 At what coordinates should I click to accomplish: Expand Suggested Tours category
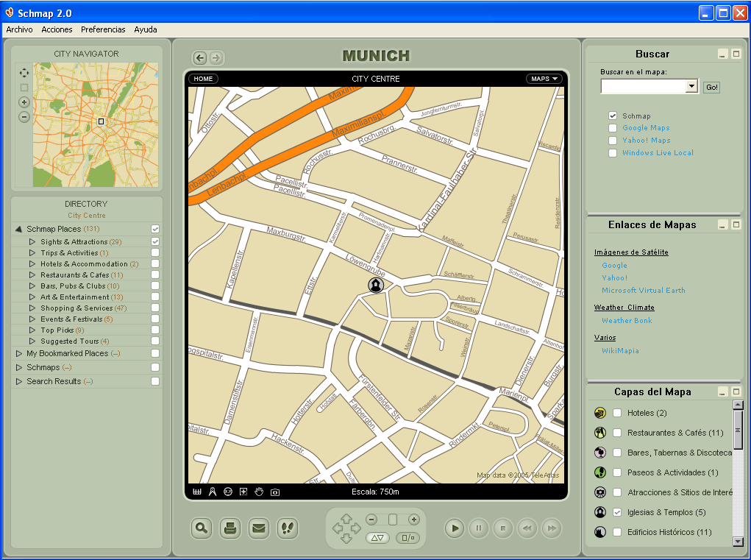point(32,341)
